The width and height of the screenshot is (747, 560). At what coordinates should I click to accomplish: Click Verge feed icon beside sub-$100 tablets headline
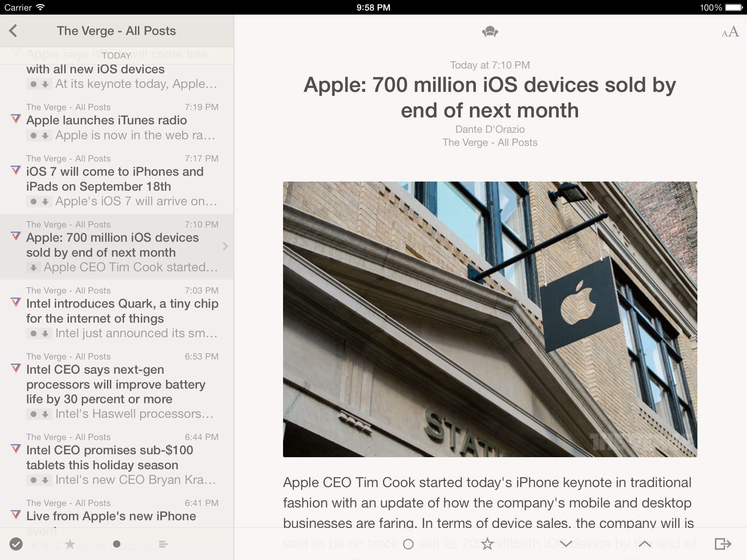click(16, 448)
